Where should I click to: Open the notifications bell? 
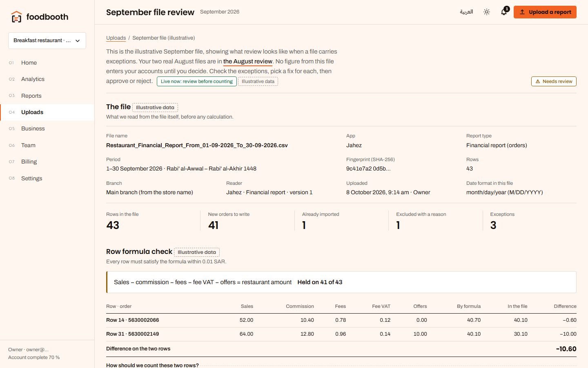[x=504, y=12]
